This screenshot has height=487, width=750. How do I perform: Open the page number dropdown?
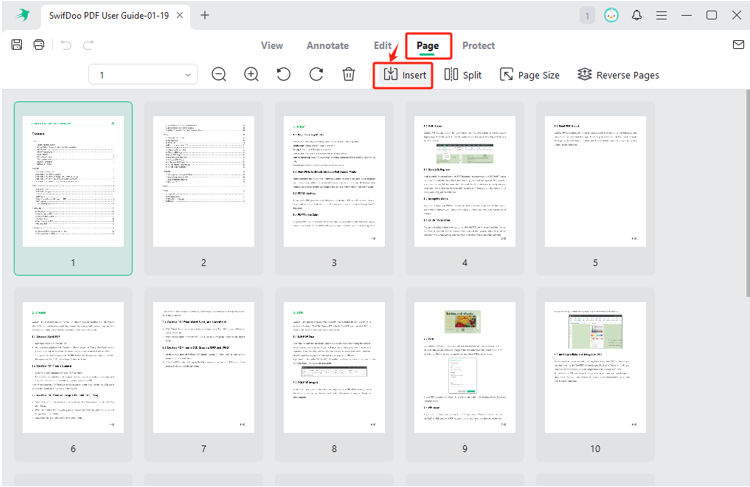click(x=143, y=75)
